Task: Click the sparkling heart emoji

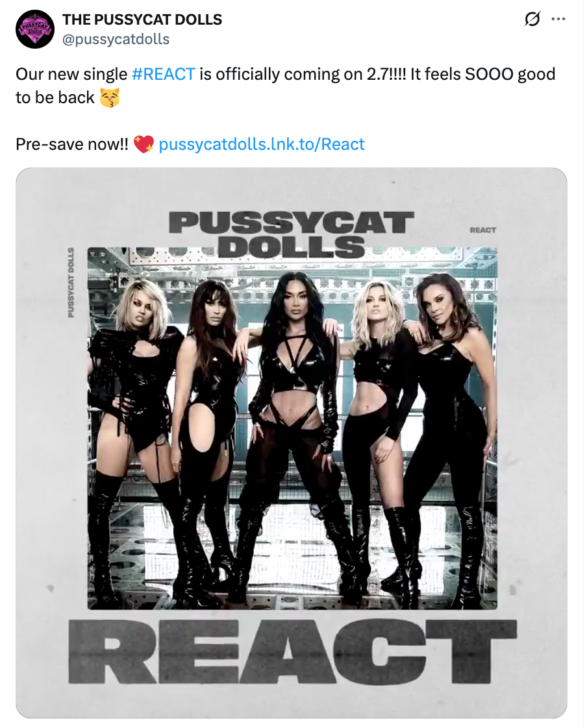Action: 144,144
